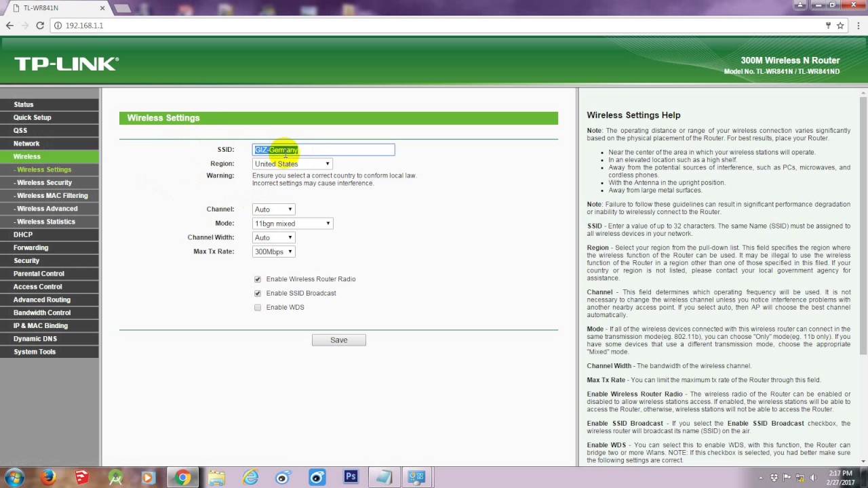Click the taskbar clock showing 2:17 PM

coord(840,477)
